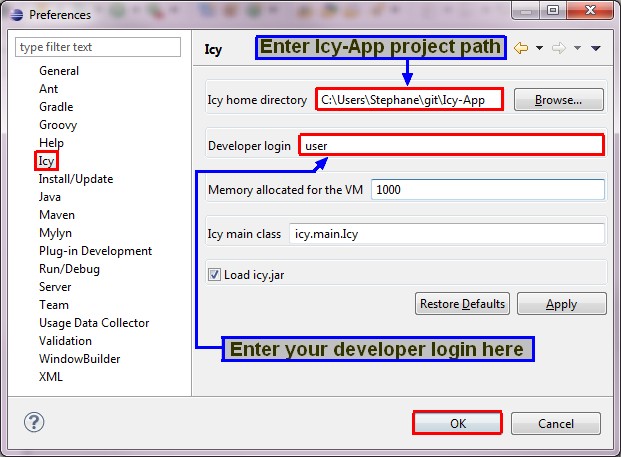Click the Cancel button
Screen dimensions: 621x457
tap(556, 423)
